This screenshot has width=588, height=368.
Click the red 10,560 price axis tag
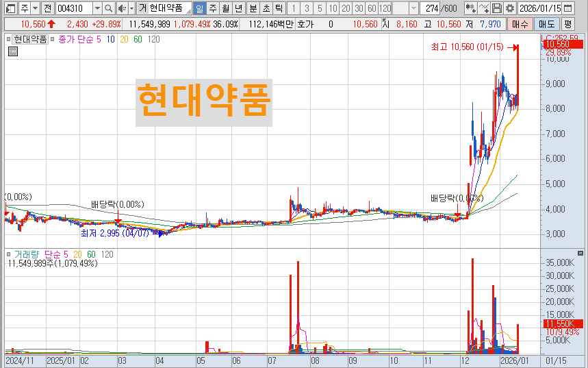pyautogui.click(x=564, y=45)
